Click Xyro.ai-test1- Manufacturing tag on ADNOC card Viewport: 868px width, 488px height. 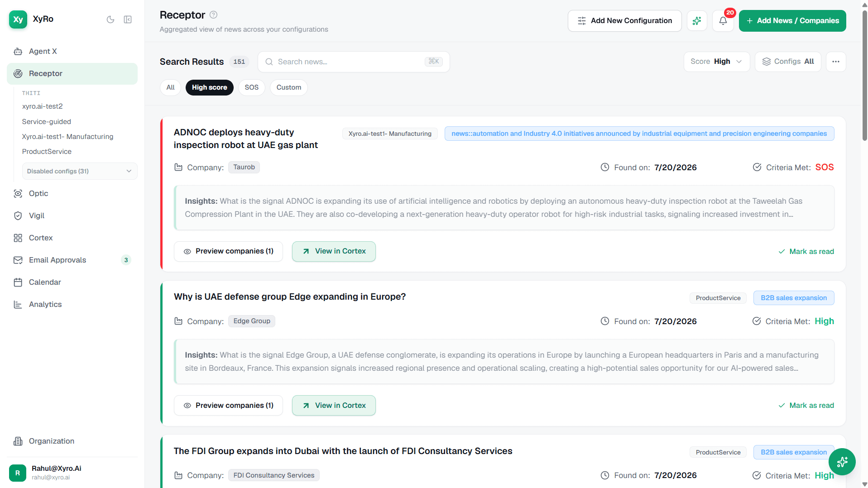(390, 134)
